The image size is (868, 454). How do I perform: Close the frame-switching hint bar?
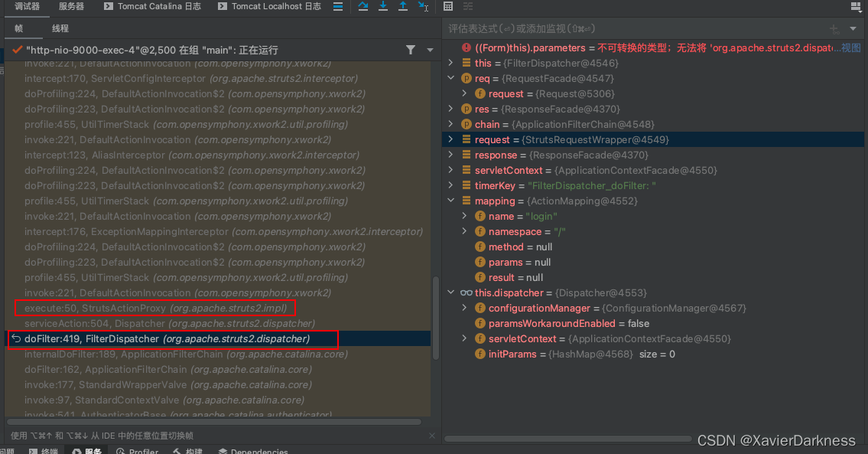pyautogui.click(x=432, y=436)
